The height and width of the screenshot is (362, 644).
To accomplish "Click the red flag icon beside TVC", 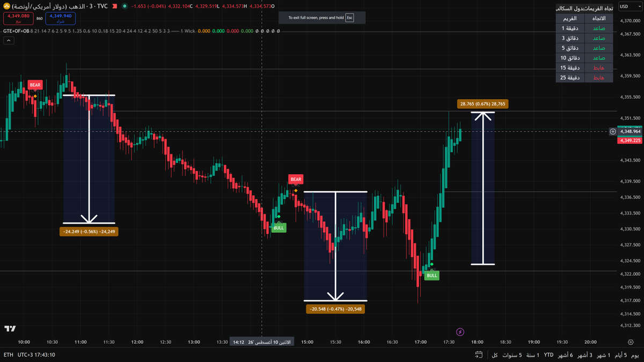I will click(115, 6).
